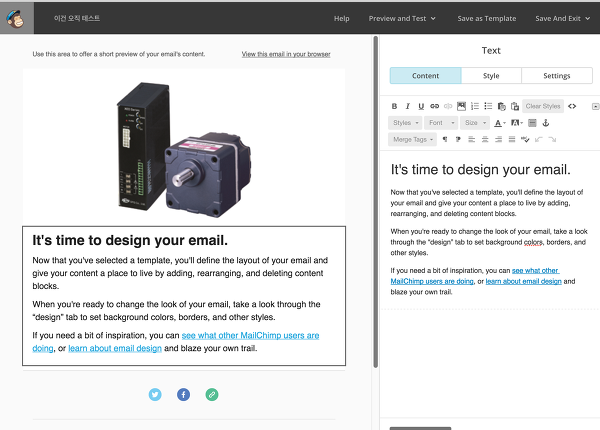Insert a bulleted list
Screen dimensions: 600x430
[488, 106]
